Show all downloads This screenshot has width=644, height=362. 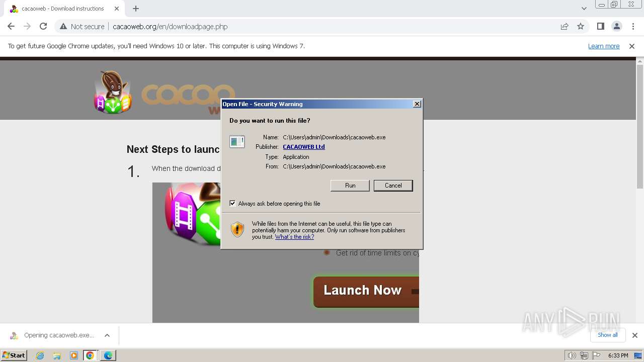607,335
